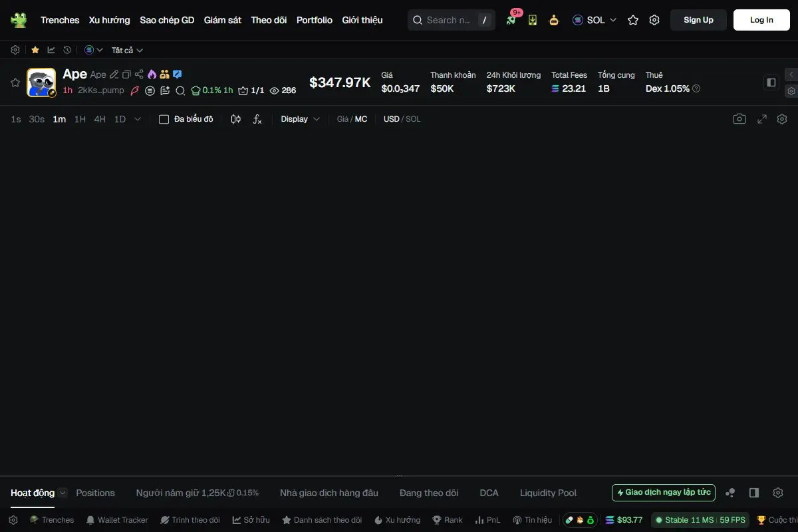Expand more timeframes dropdown arrow
Image resolution: width=798 pixels, height=532 pixels.
point(138,119)
